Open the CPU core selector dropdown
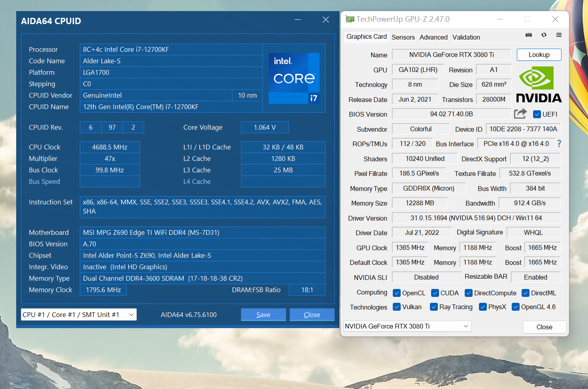 79,315
